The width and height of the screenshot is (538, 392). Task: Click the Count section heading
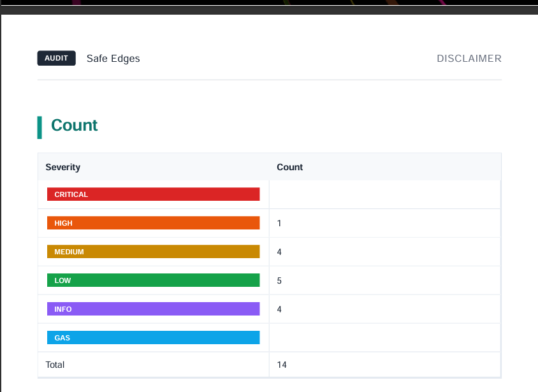74,125
